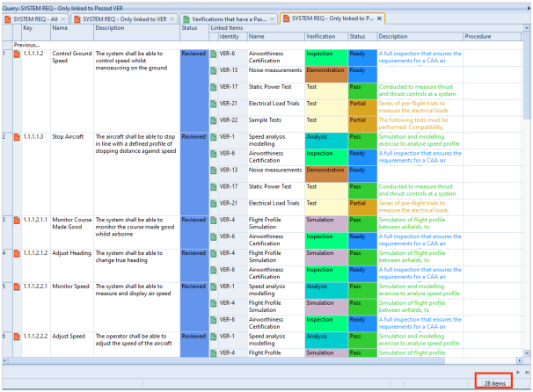This screenshot has width=533, height=392.
Task: Click the green icon on the Verifications tab
Action: 186,19
